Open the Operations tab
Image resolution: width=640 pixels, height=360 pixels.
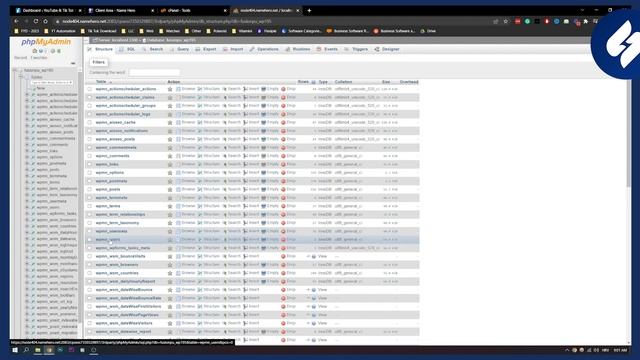point(264,49)
